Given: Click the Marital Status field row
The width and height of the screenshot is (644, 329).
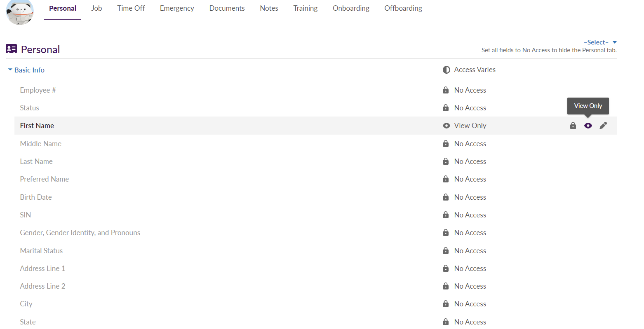Looking at the screenshot, I should pos(41,251).
